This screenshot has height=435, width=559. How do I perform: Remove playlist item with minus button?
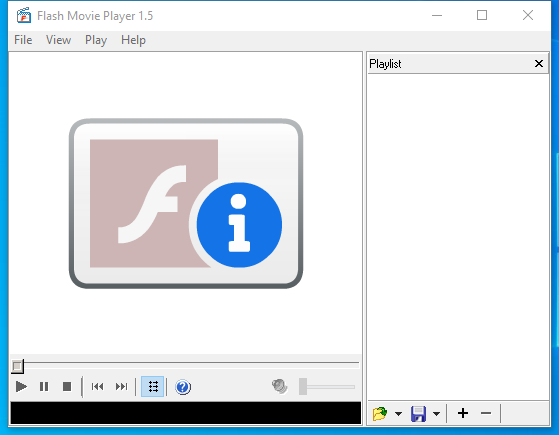486,413
